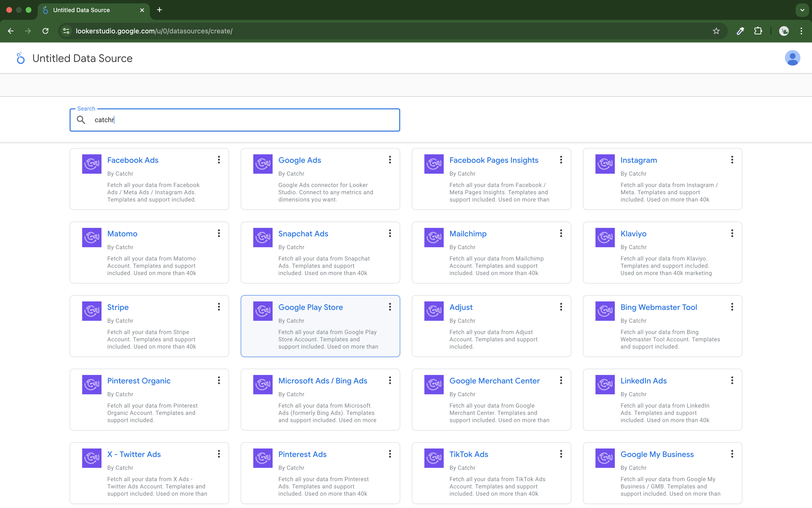Close the Untitled Data Source tab
The width and height of the screenshot is (812, 508).
[x=142, y=10]
